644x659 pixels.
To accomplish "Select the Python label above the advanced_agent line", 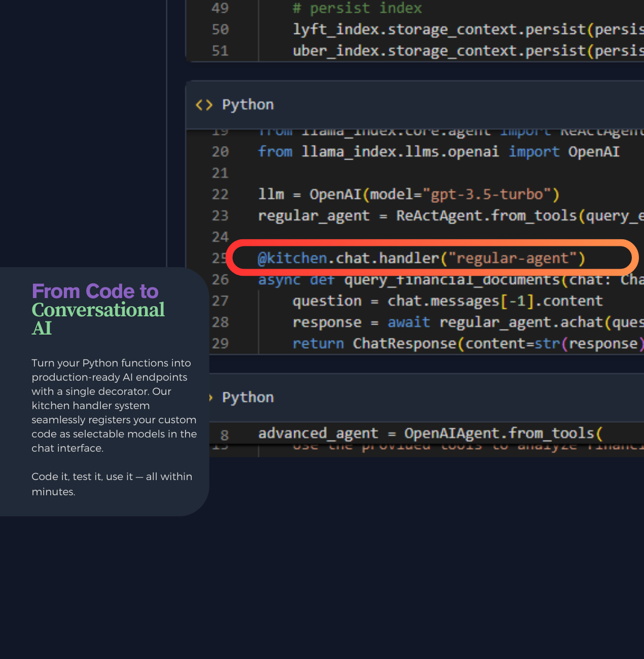I will [248, 397].
